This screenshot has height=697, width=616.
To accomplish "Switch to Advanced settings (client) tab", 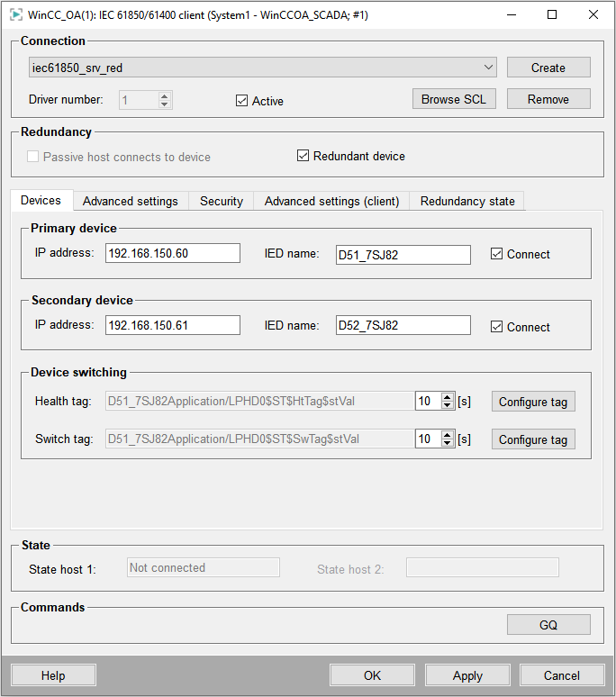I will pos(331,201).
